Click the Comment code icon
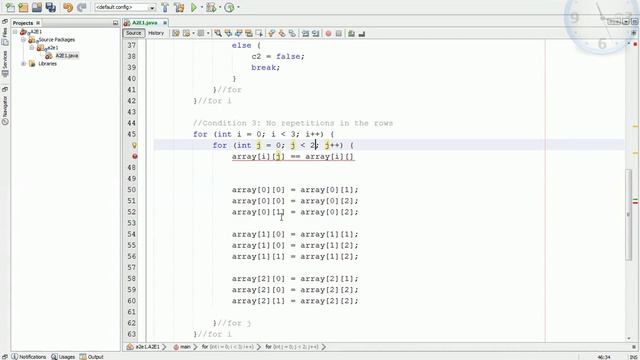Screen dimensions: 640x360 point(351,33)
